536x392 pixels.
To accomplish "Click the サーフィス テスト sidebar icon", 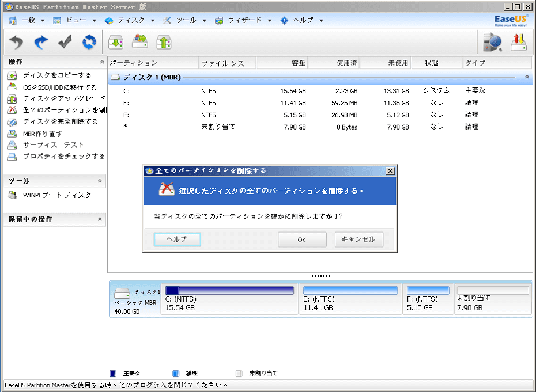I will tap(12, 145).
